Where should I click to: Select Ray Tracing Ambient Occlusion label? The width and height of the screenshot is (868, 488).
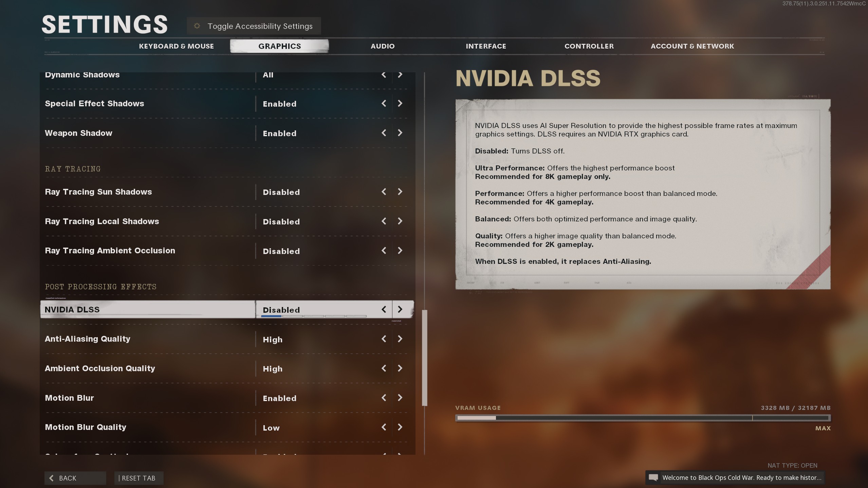pyautogui.click(x=110, y=251)
